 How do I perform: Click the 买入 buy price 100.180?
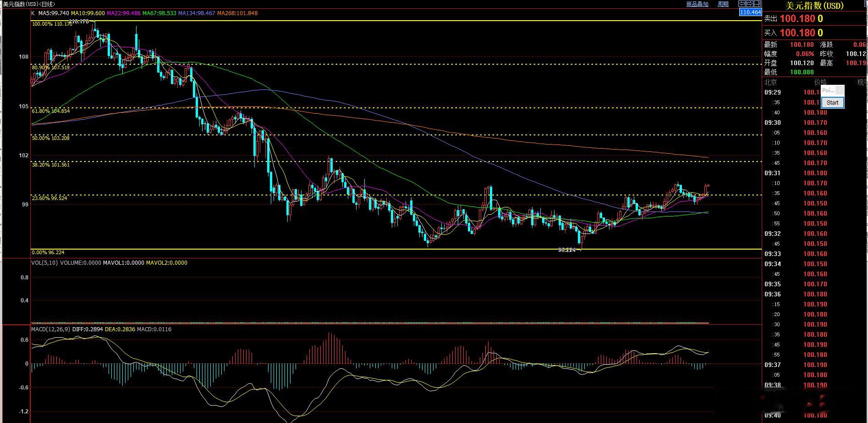798,33
